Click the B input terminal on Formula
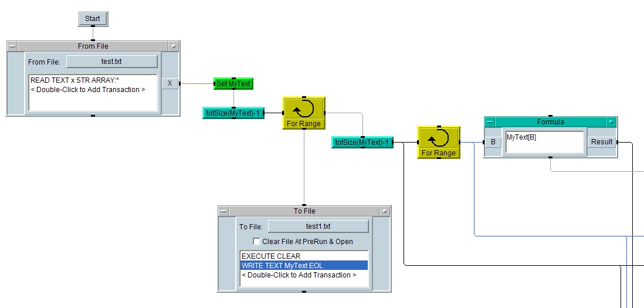 [x=493, y=142]
